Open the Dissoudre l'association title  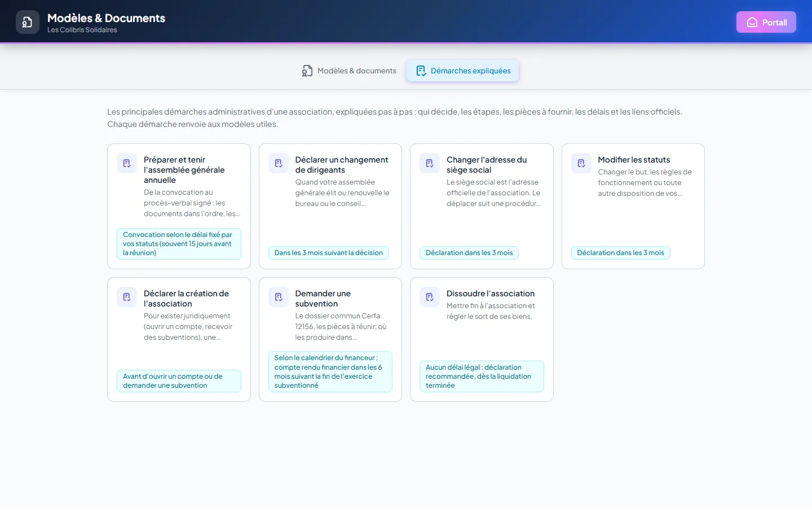[x=491, y=294]
